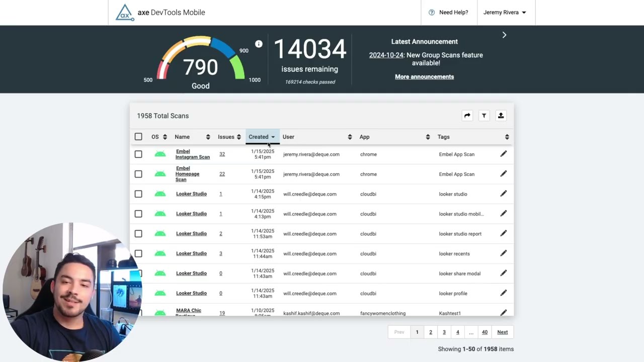Click the '1958 Total Scans' heading
Image resolution: width=644 pixels, height=362 pixels.
click(163, 116)
